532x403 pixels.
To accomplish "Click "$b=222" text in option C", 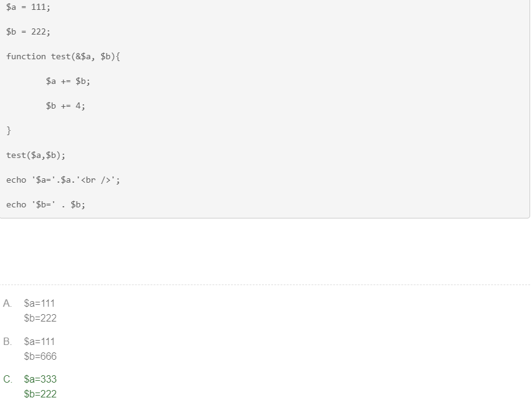I will point(40,394).
